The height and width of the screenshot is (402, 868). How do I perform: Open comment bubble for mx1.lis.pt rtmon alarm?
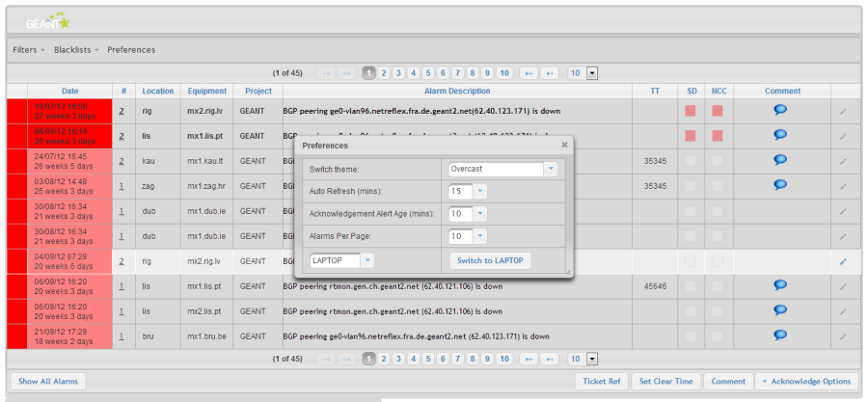pyautogui.click(x=780, y=284)
